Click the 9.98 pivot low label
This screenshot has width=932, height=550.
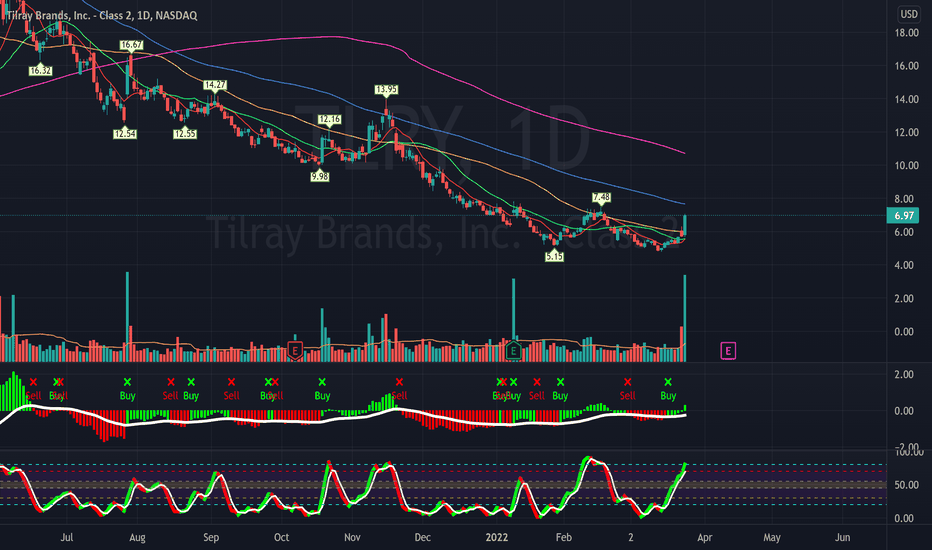pyautogui.click(x=320, y=177)
